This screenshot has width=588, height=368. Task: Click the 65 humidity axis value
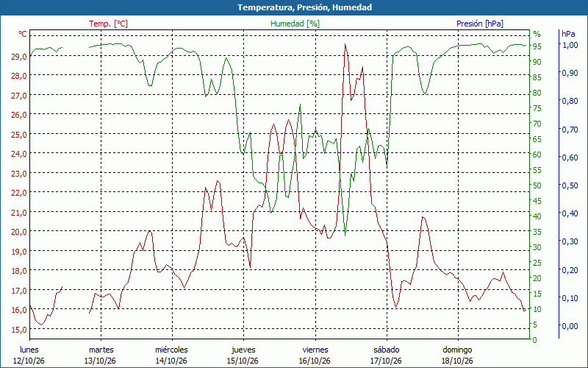click(x=537, y=139)
